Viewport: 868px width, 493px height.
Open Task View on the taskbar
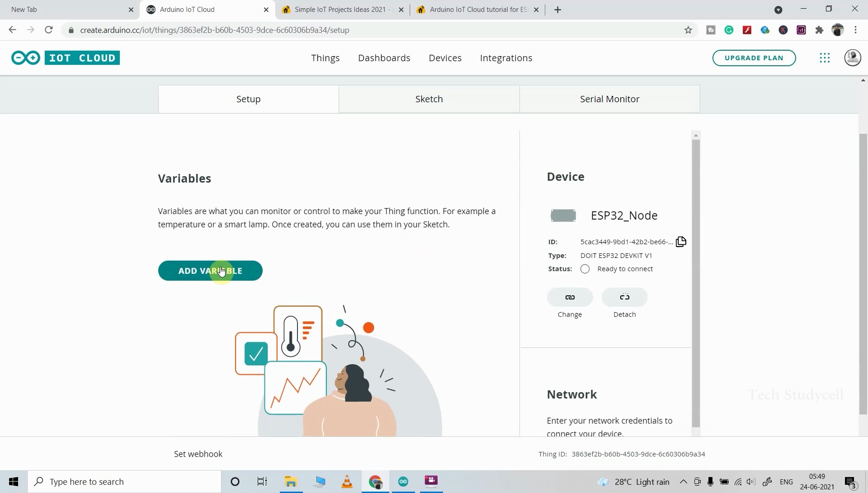pos(262,482)
